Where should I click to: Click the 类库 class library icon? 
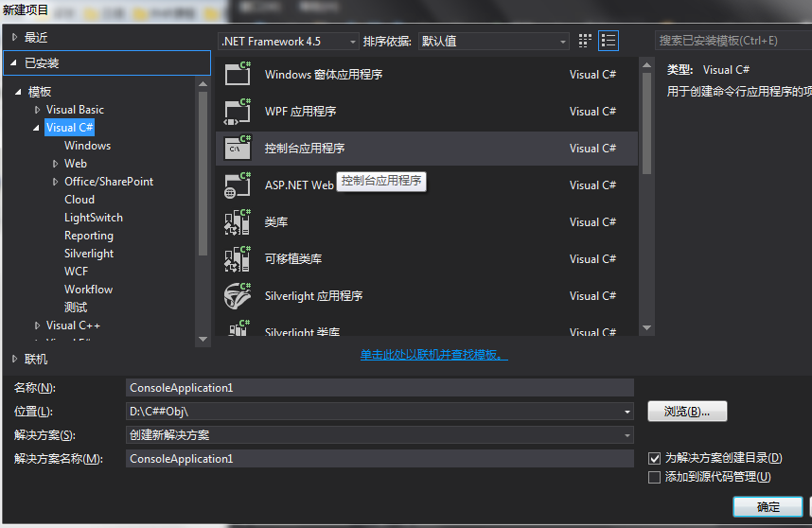(x=238, y=222)
